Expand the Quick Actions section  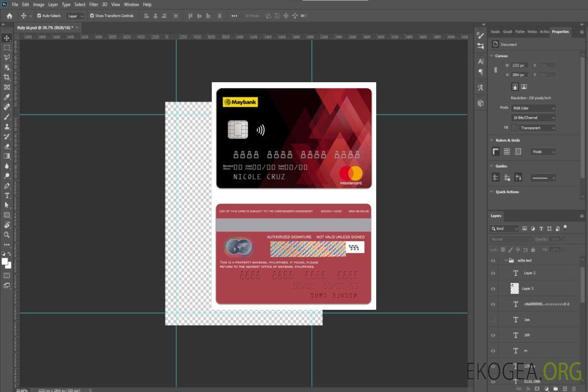pyautogui.click(x=492, y=192)
